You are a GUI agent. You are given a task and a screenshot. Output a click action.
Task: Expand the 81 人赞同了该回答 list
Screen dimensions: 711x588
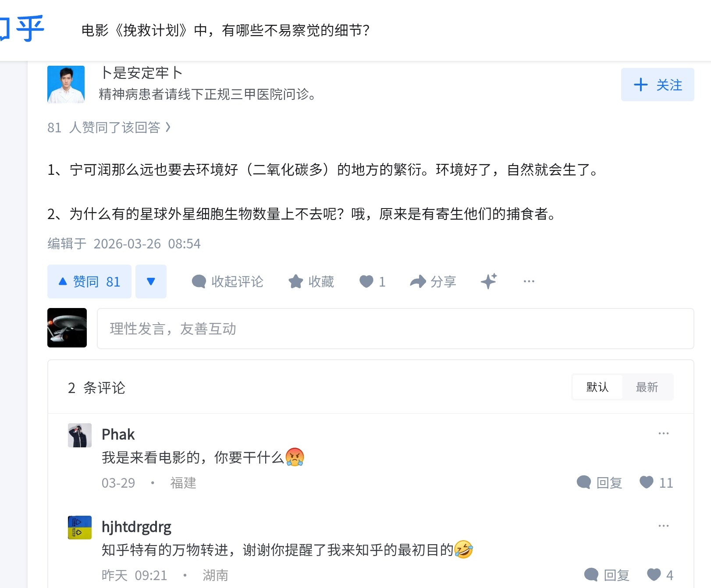109,128
